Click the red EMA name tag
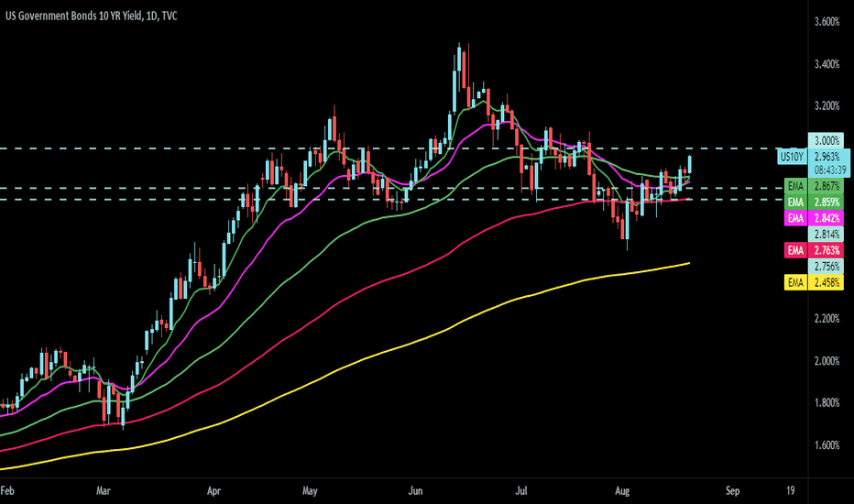 [795, 251]
